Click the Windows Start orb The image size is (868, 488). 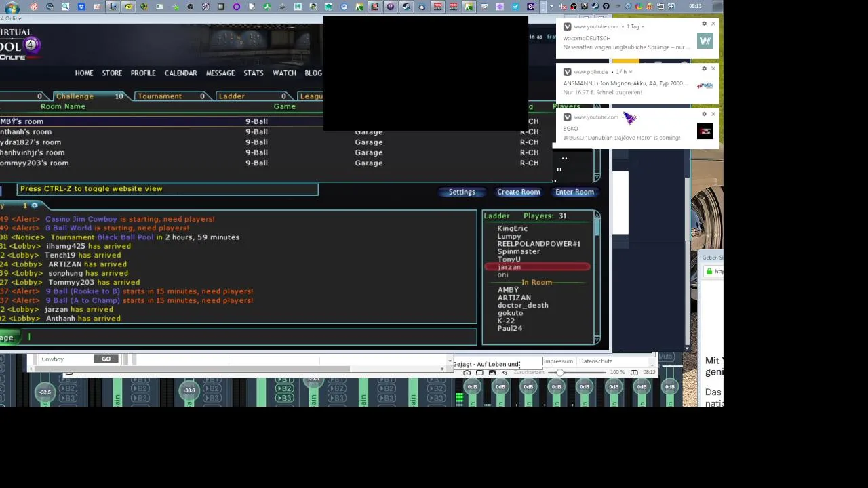12,7
